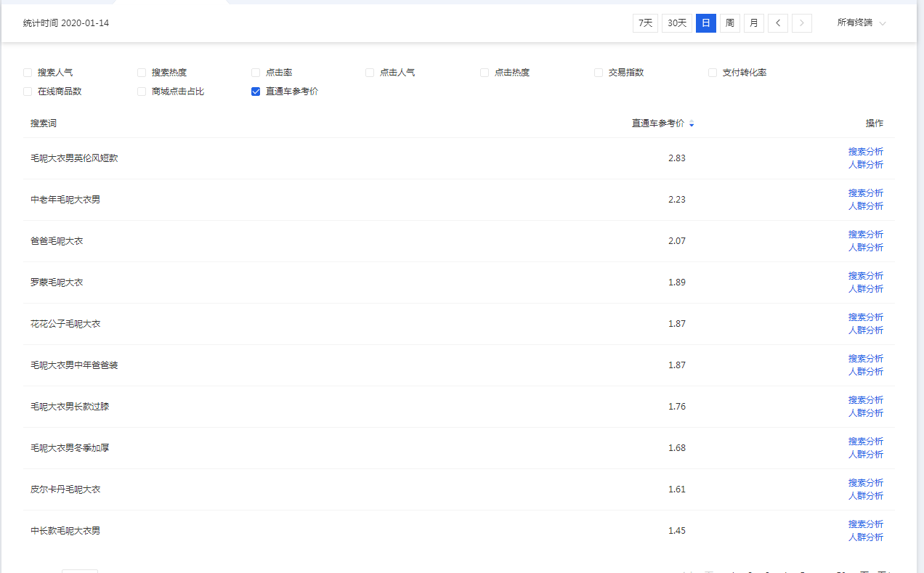924x573 pixels.
Task: Select the 日 period tab
Action: pos(705,23)
